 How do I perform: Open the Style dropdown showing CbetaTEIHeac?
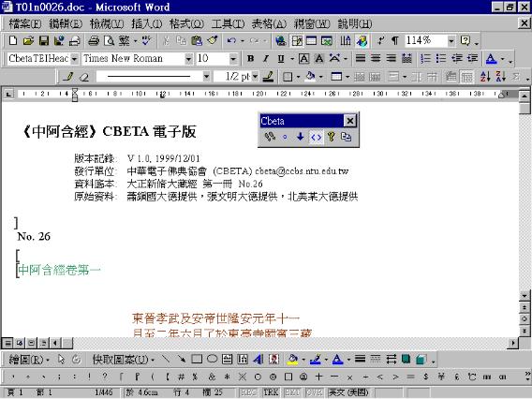74,59
